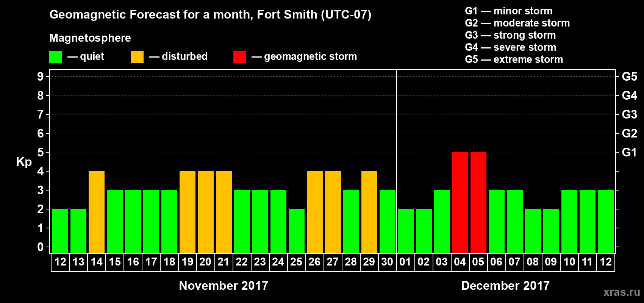Viewport: 644px width, 303px height.
Task: Click the 'G3 — strong storm' legend text
Action: point(510,35)
